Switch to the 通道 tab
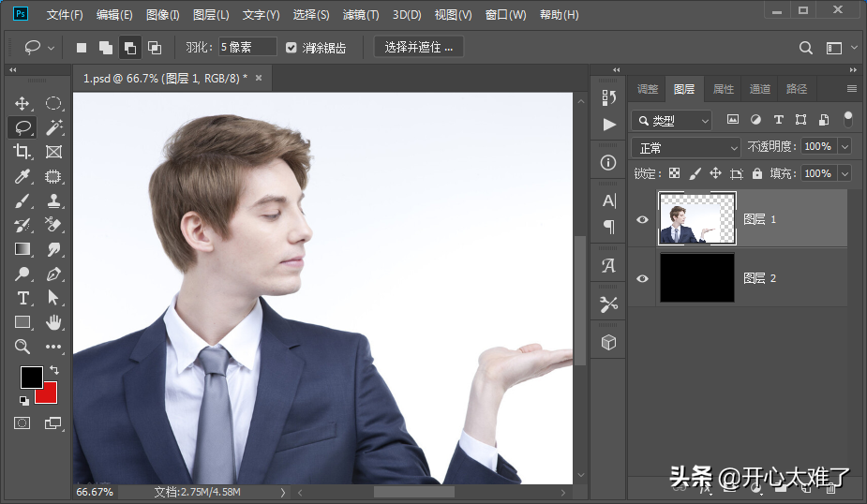The height and width of the screenshot is (504, 867). 759,89
